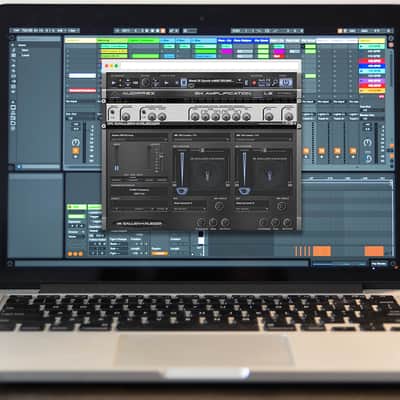The height and width of the screenshot is (400, 400).
Task: Click the rightmost knob on the GK amp panel
Action: (289, 116)
